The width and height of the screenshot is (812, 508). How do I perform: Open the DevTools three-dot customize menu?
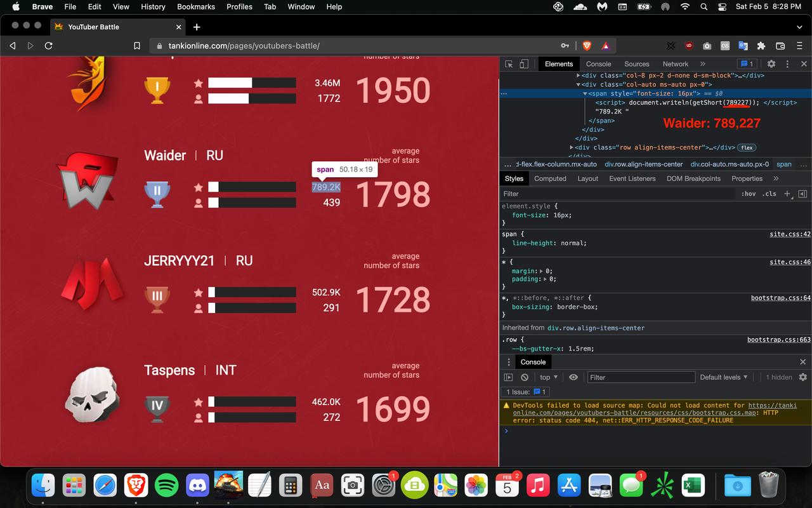coord(787,64)
